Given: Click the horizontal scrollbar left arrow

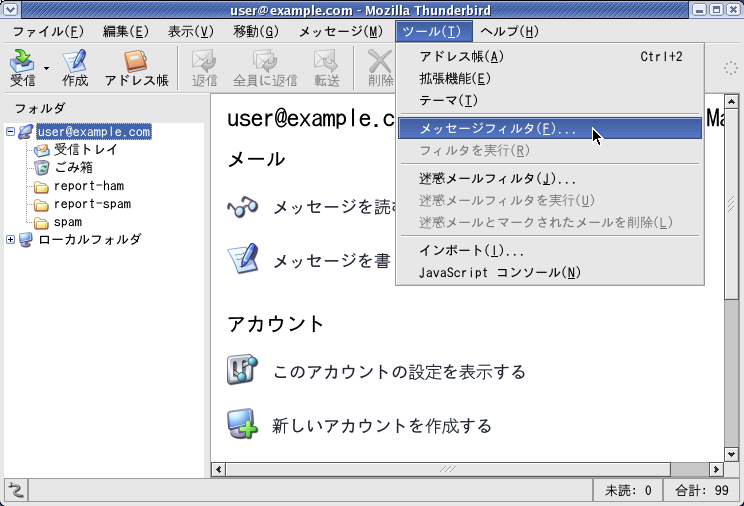Looking at the screenshot, I should (x=218, y=469).
